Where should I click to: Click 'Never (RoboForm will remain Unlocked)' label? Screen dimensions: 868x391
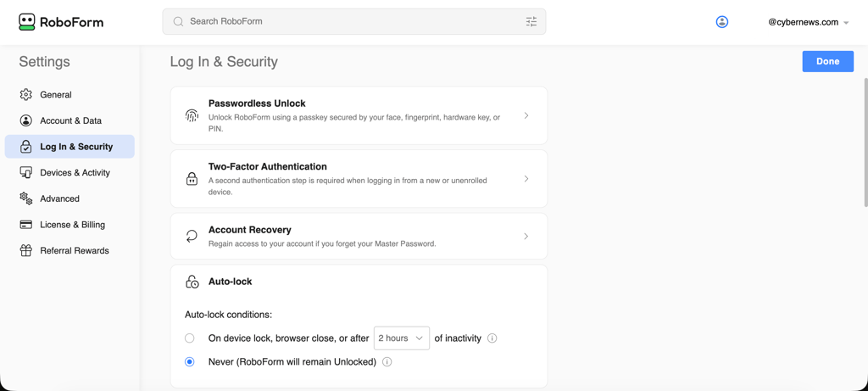pyautogui.click(x=292, y=362)
